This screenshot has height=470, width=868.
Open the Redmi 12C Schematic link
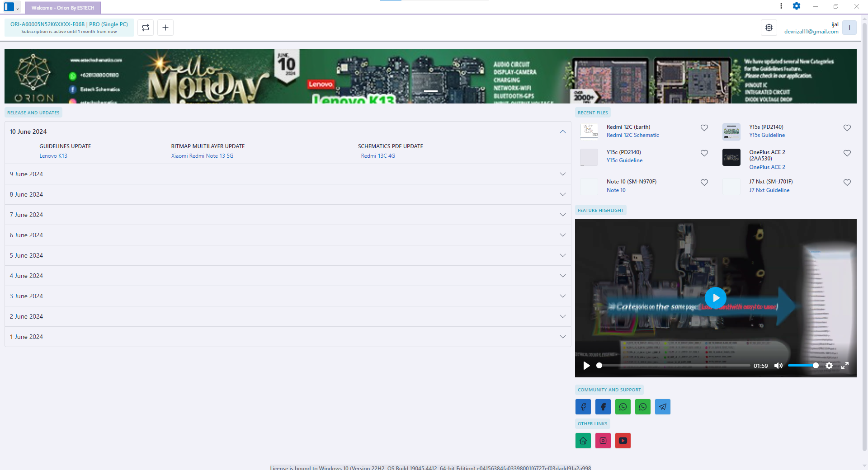tap(632, 135)
